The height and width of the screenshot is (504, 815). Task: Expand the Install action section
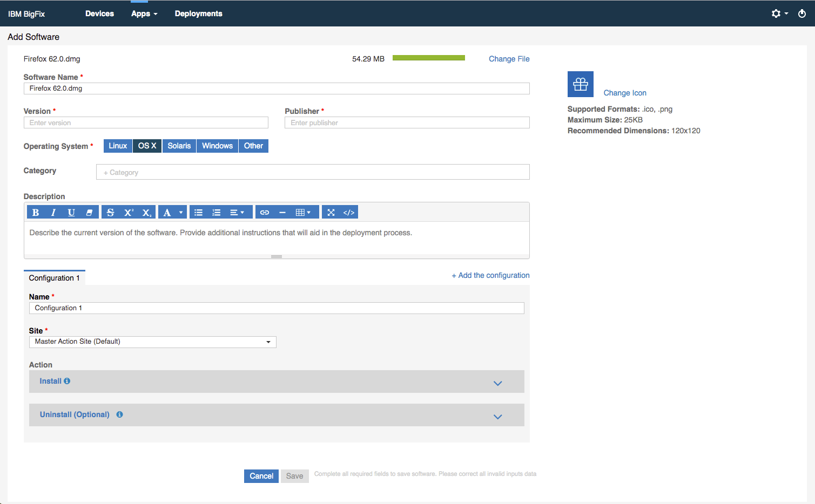coord(277,382)
